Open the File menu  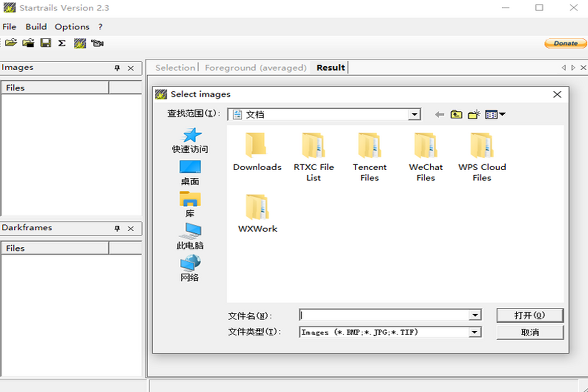point(9,27)
